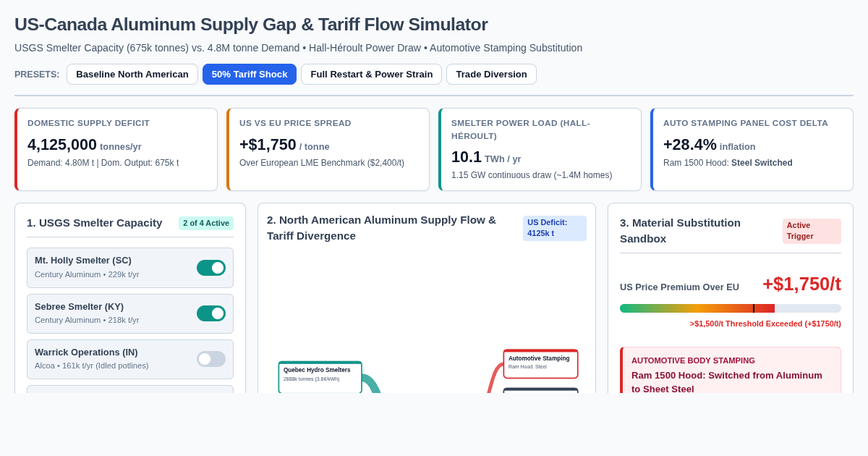Select Baseline North American preset
The height and width of the screenshot is (456, 868).
pos(132,74)
